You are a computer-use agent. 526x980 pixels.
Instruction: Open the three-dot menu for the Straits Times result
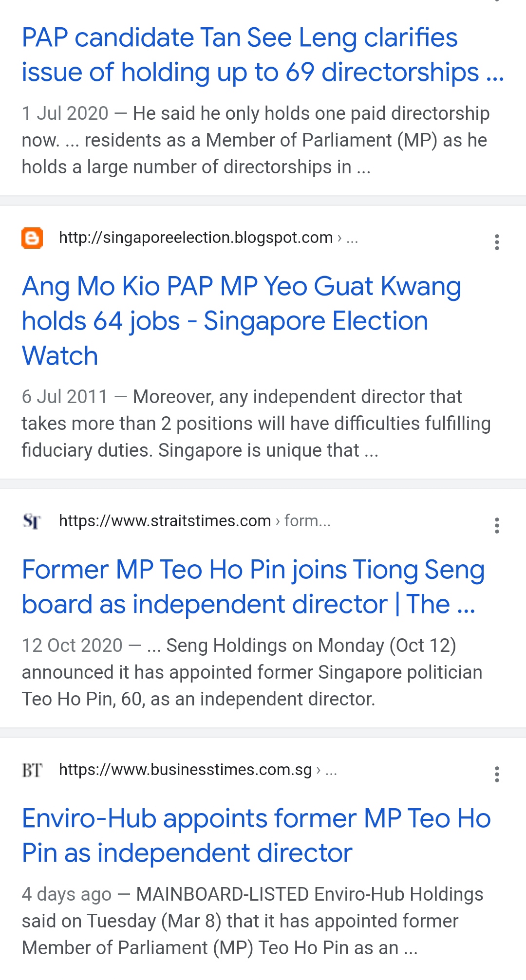click(x=497, y=525)
